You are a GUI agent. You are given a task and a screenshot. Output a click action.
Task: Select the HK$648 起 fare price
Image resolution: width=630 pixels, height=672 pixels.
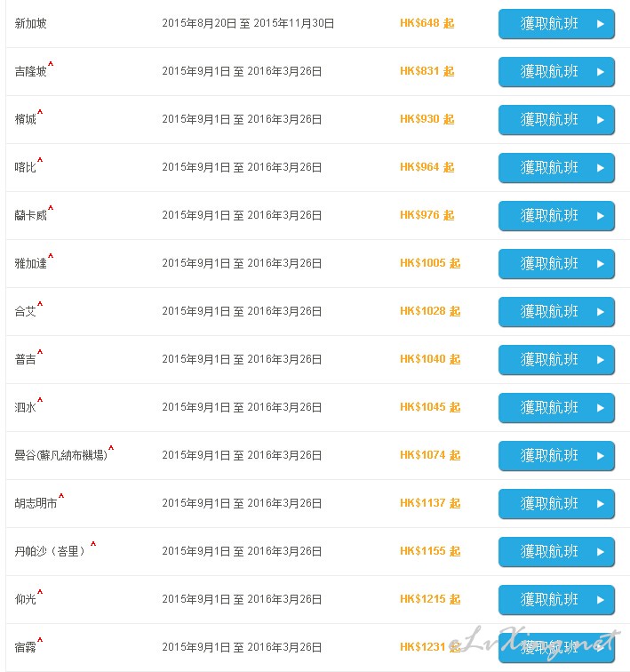point(427,23)
